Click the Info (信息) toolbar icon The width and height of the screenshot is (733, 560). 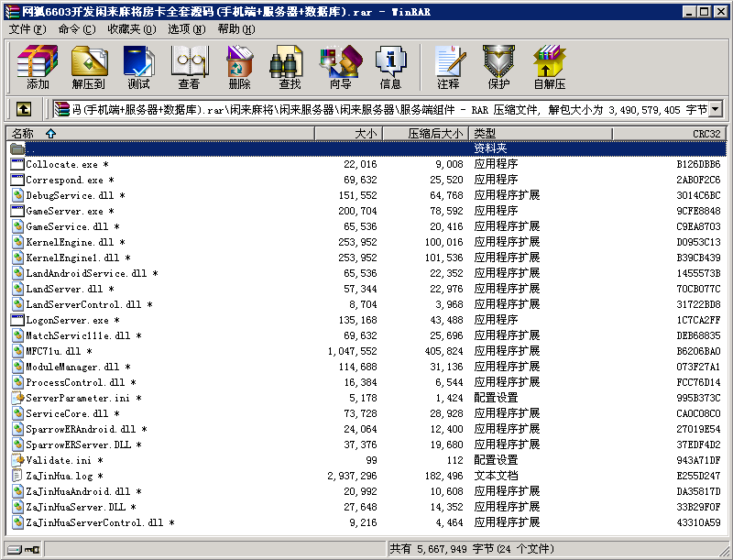pyautogui.click(x=390, y=66)
